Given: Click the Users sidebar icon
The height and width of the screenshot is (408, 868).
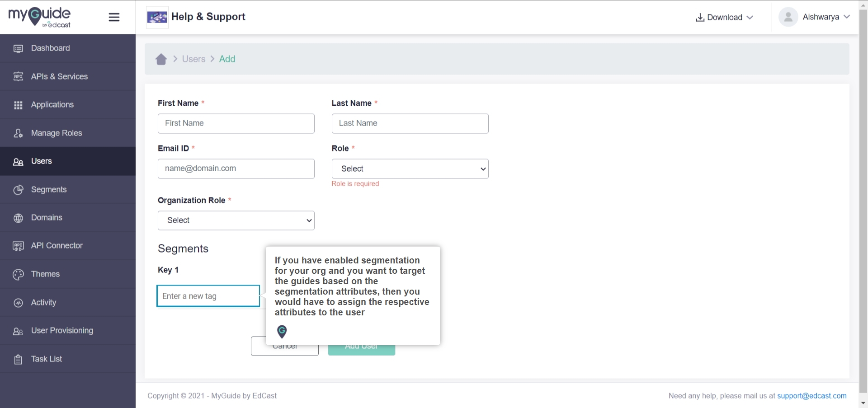Looking at the screenshot, I should pos(18,162).
